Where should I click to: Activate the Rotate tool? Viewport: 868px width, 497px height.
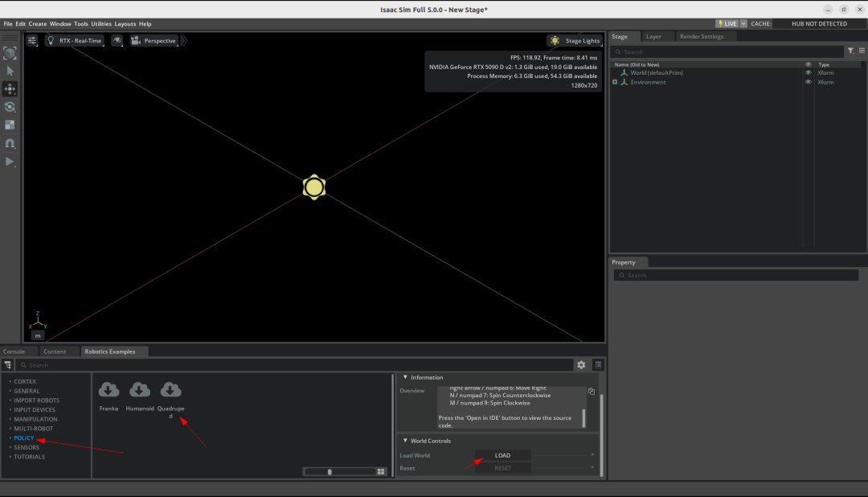coord(10,107)
